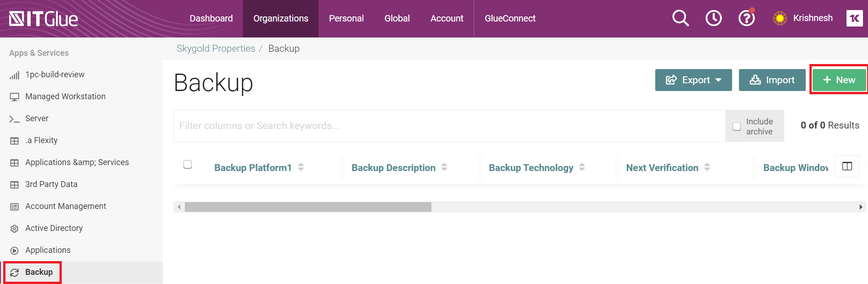Click the sun theme icon beside Krishnesh
The width and height of the screenshot is (868, 284).
pos(780,18)
